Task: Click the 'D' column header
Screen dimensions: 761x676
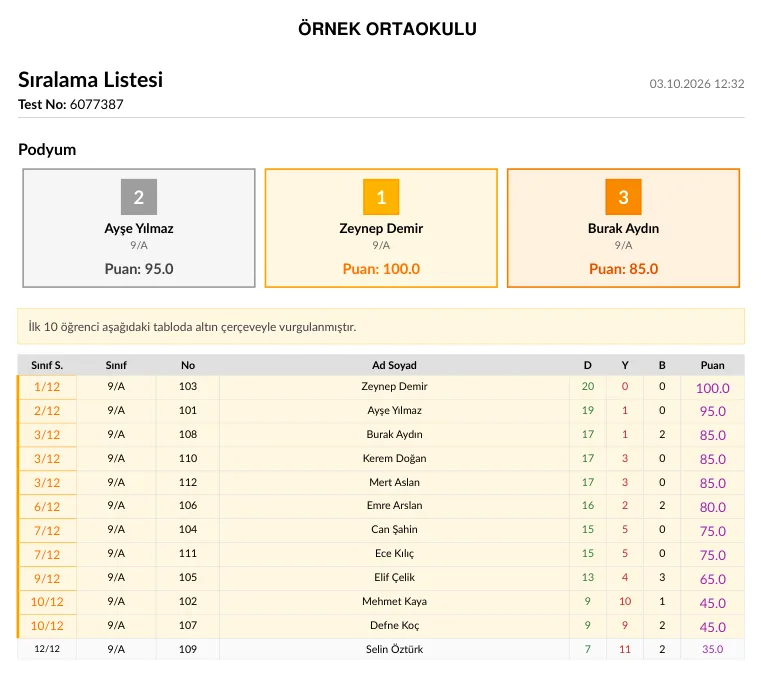Action: [588, 365]
